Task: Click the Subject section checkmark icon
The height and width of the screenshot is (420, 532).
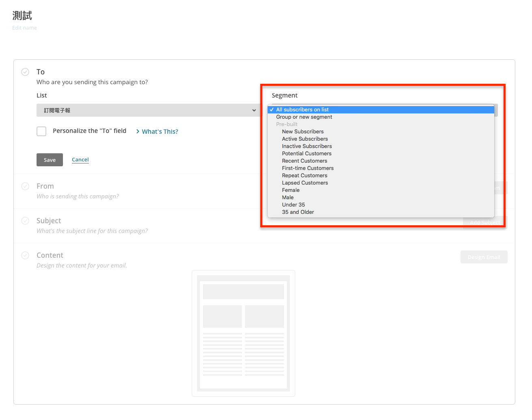Action: pyautogui.click(x=25, y=221)
